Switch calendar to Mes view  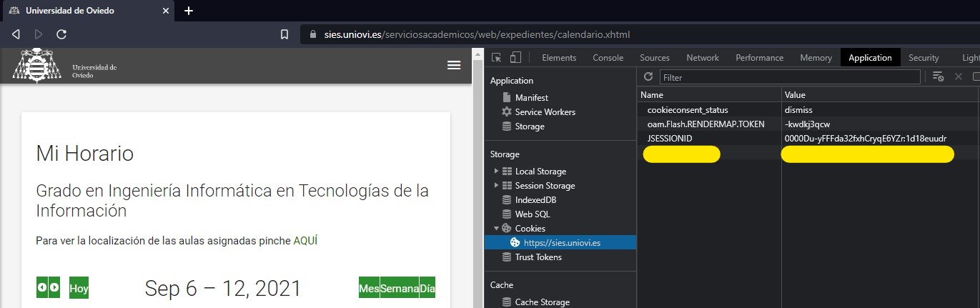[369, 289]
